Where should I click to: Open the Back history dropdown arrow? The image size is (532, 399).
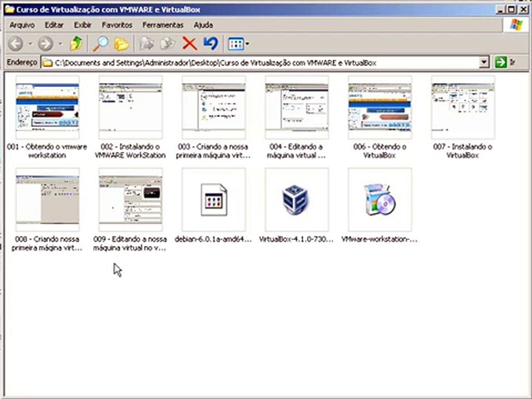click(x=30, y=44)
